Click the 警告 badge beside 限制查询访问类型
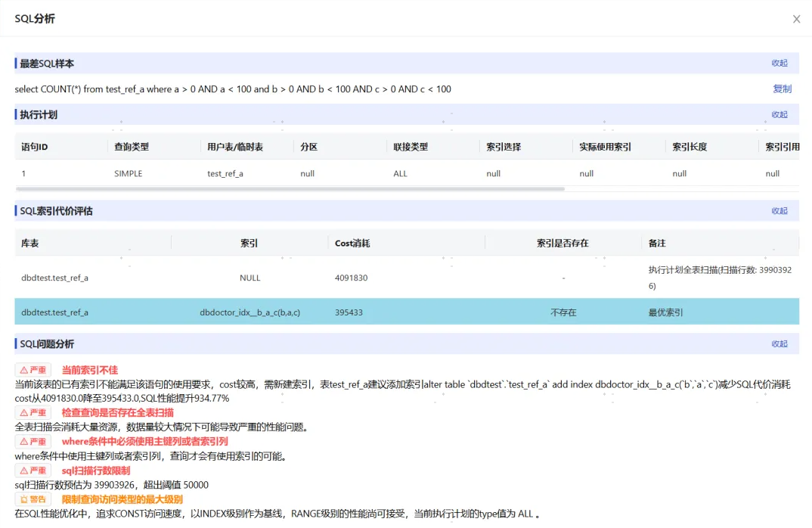812x528 pixels. click(33, 499)
